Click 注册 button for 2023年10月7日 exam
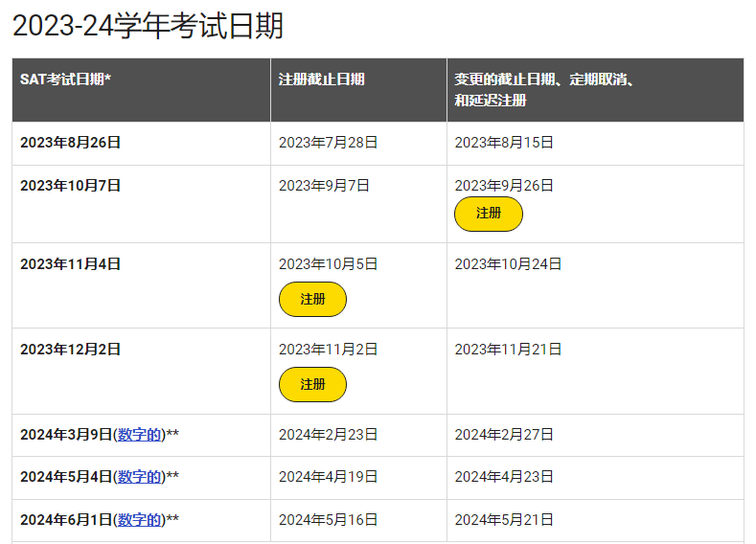Viewport: 756px width, 544px height. [x=489, y=214]
